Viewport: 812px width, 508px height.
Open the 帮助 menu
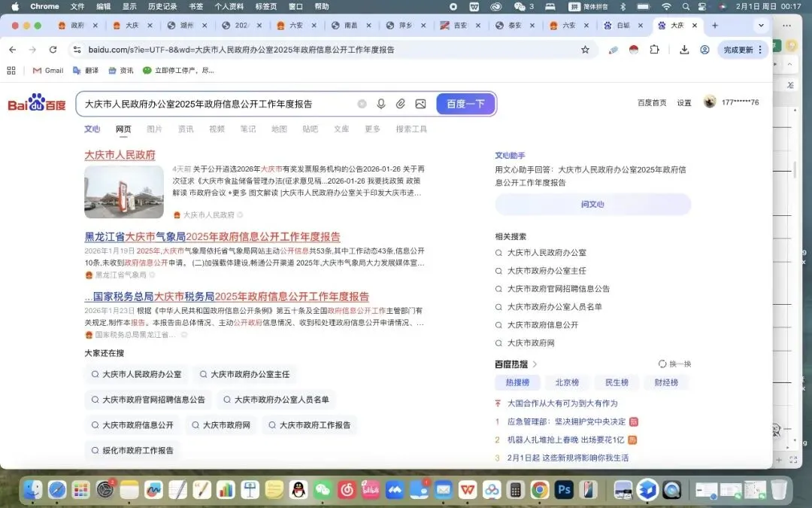[322, 7]
